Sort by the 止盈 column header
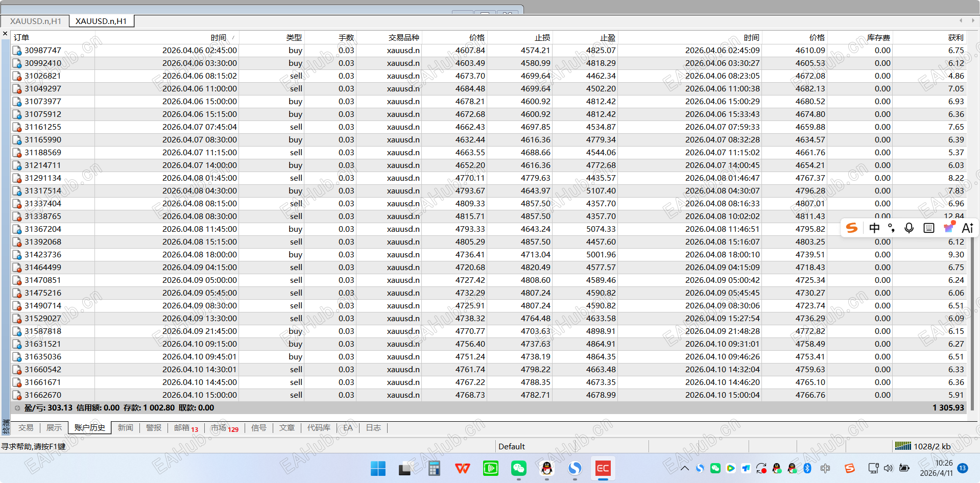 point(585,37)
